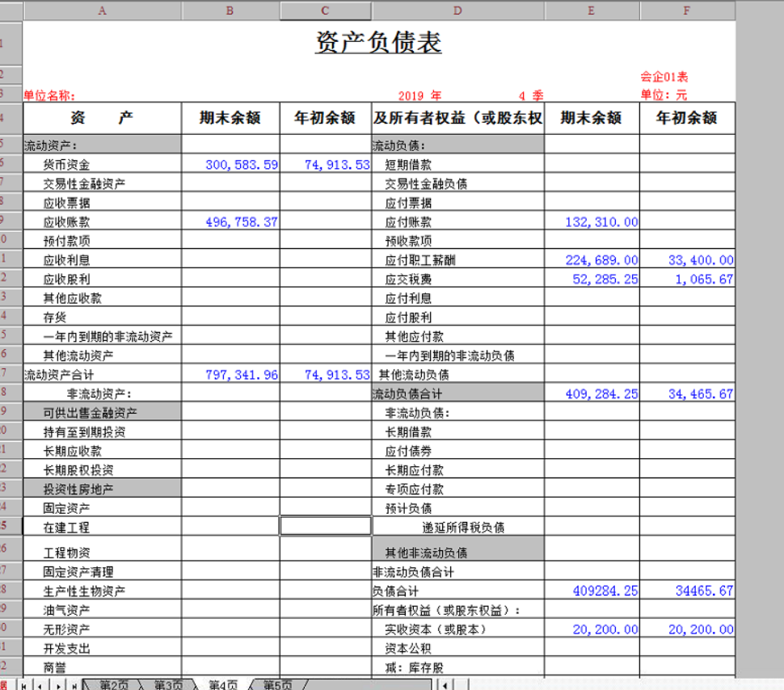Click 实收资本（或股本） label
The width and height of the screenshot is (784, 690).
tap(436, 629)
